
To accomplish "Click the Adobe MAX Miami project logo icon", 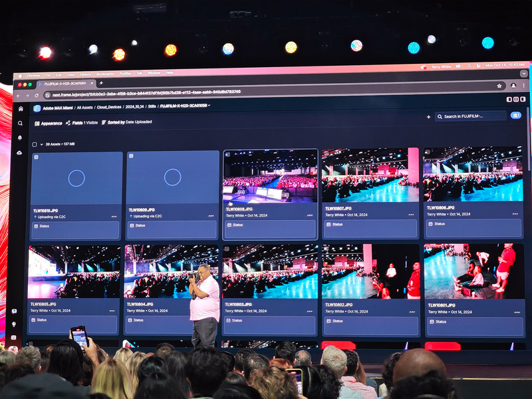I will [37, 108].
